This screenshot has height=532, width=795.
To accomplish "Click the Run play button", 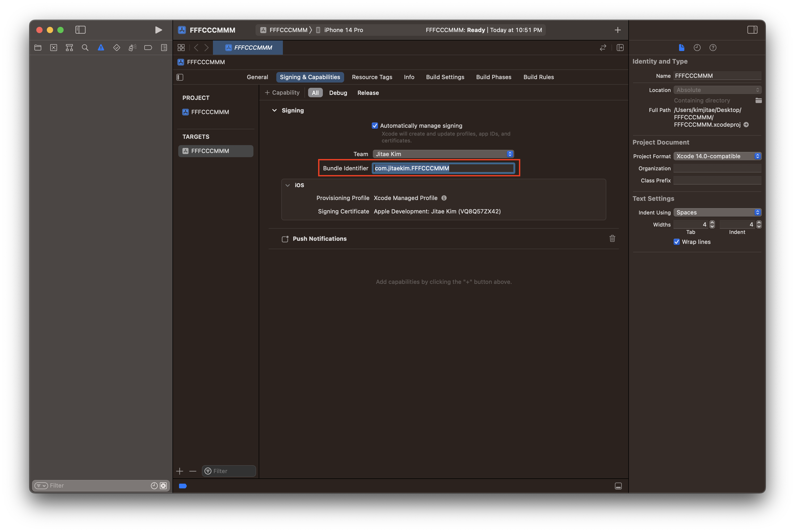I will pos(158,30).
